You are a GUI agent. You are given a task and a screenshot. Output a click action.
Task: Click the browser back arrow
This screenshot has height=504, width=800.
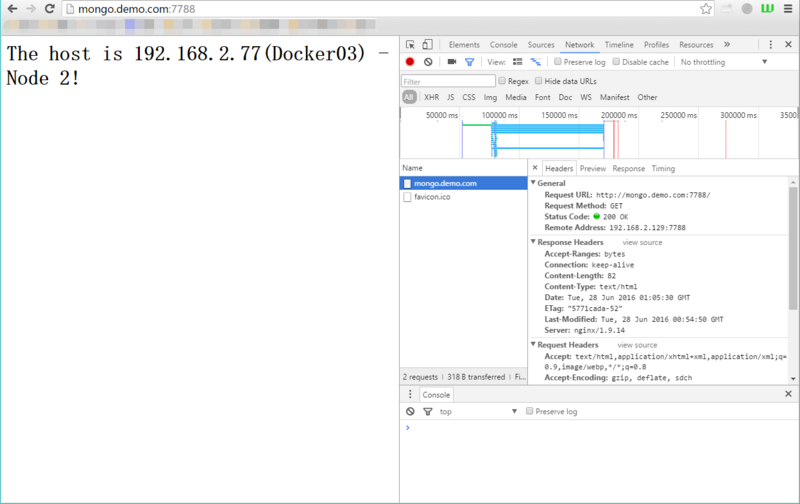tap(12, 9)
